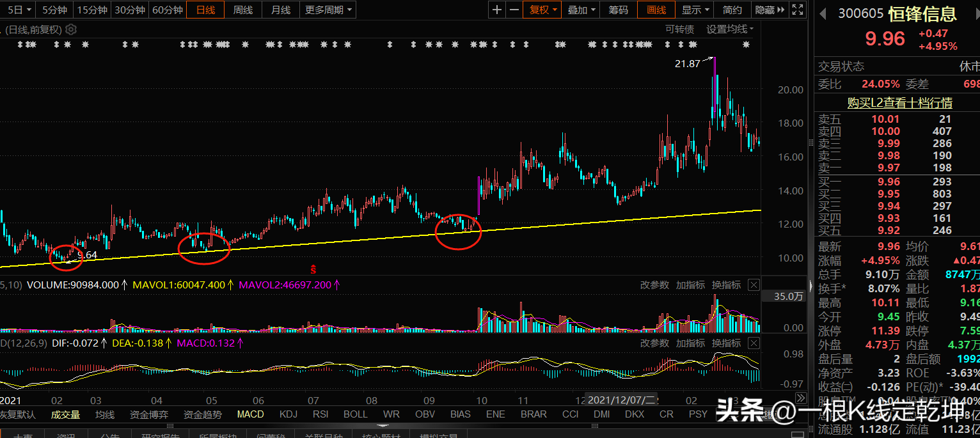
Task: Click 隐藏 to hide the side panel
Action: (769, 10)
